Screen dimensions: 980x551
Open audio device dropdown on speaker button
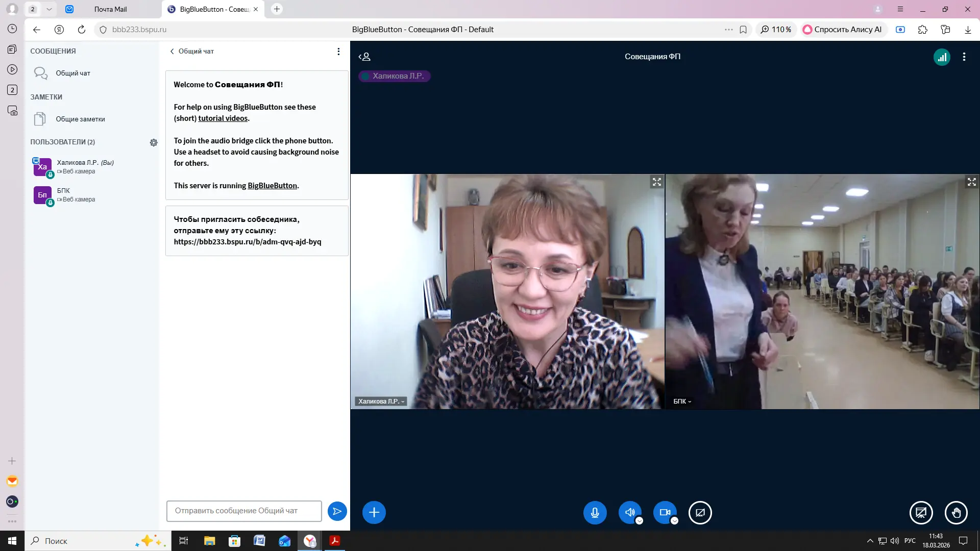point(639,521)
